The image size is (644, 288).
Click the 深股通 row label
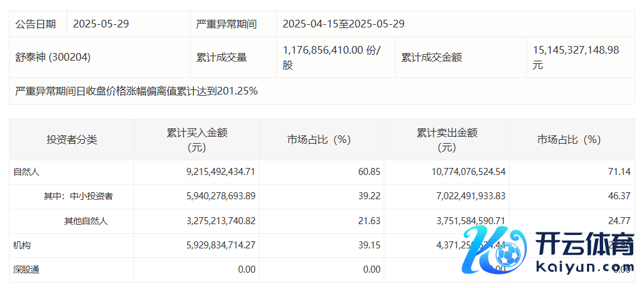tap(27, 269)
